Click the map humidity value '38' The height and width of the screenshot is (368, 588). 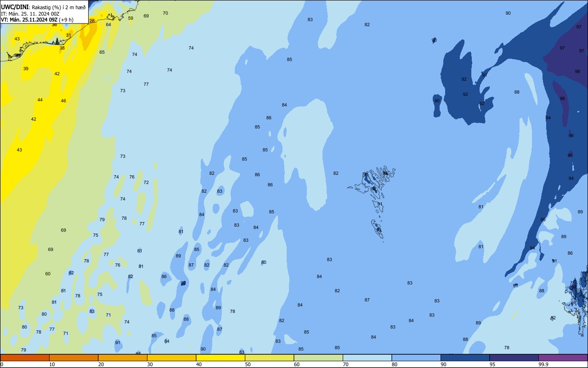click(62, 48)
